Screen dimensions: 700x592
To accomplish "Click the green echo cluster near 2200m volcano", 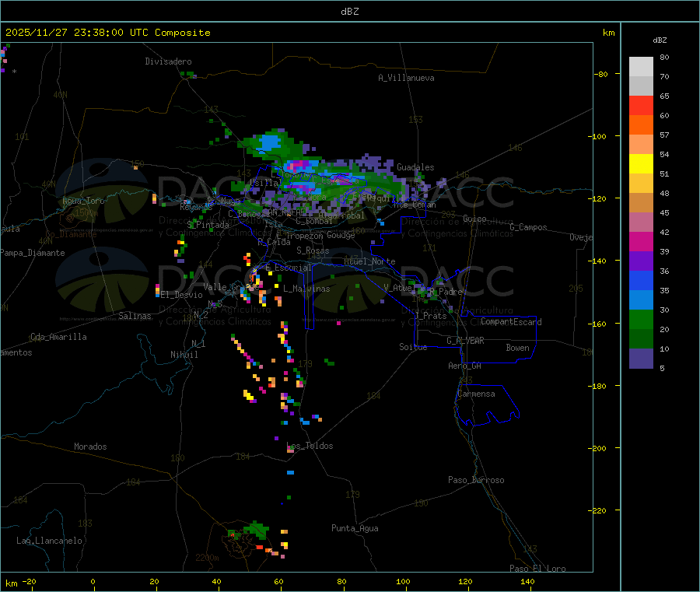I will (256, 530).
